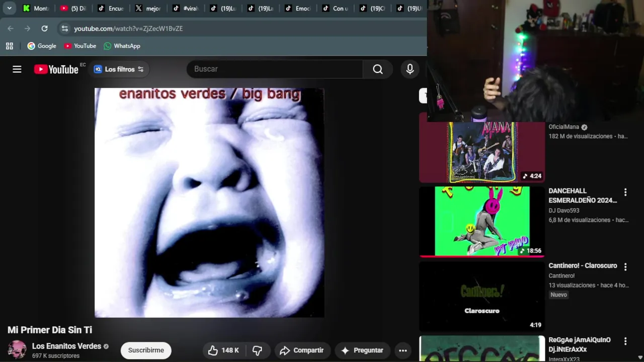644x362 pixels.
Task: Open DANCEHALL ESMERALDEÑO 2024 video title
Action: 583,196
